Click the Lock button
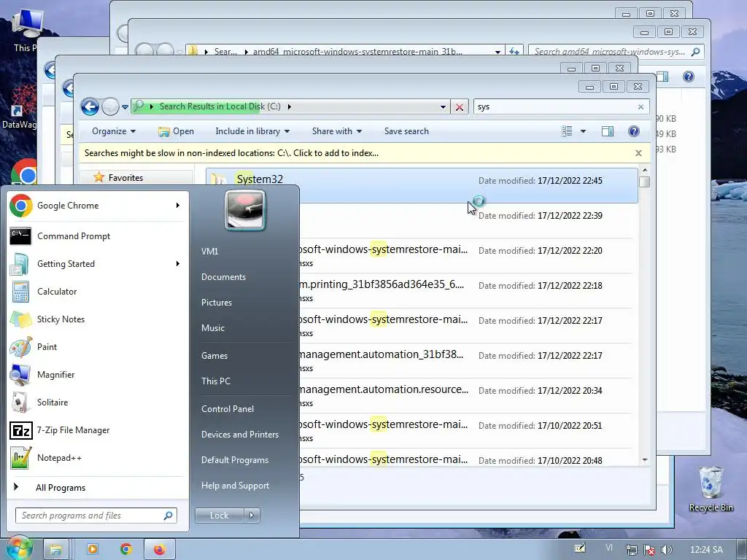This screenshot has width=747, height=560. [x=219, y=516]
